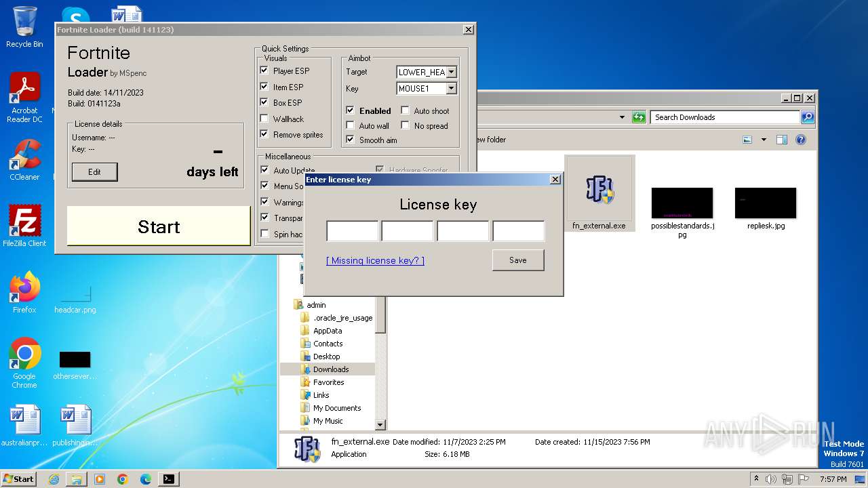
Task: Open Internet Explorer from the taskbar
Action: click(x=54, y=479)
